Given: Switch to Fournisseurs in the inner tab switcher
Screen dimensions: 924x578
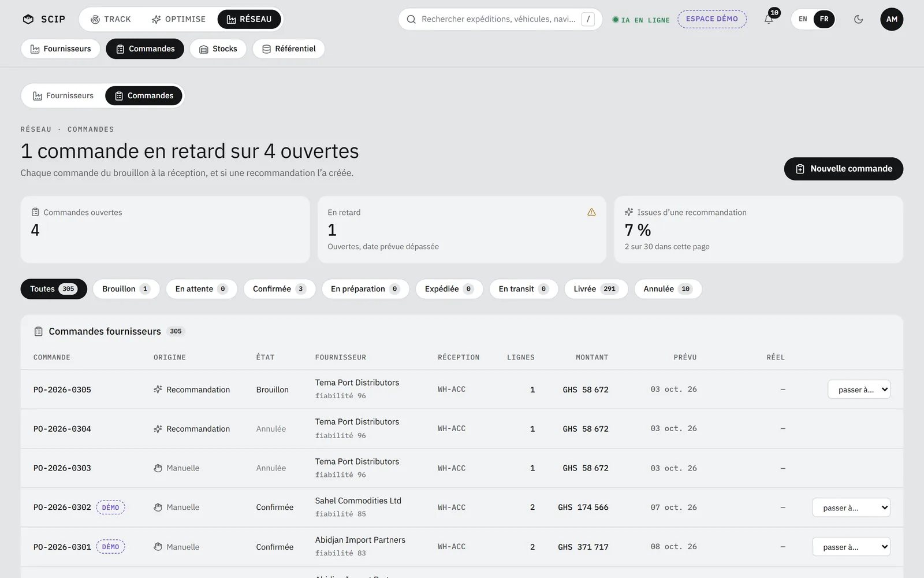Looking at the screenshot, I should [x=63, y=96].
